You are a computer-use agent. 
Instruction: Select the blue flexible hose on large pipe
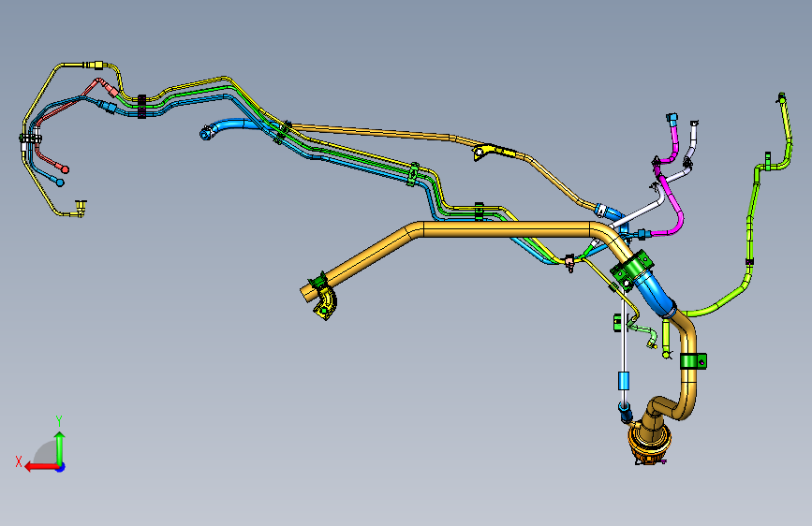click(654, 293)
